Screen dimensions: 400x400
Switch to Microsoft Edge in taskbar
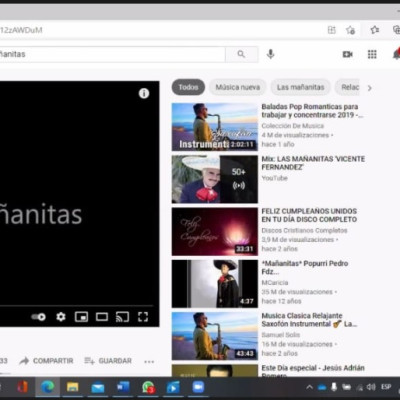[47, 387]
